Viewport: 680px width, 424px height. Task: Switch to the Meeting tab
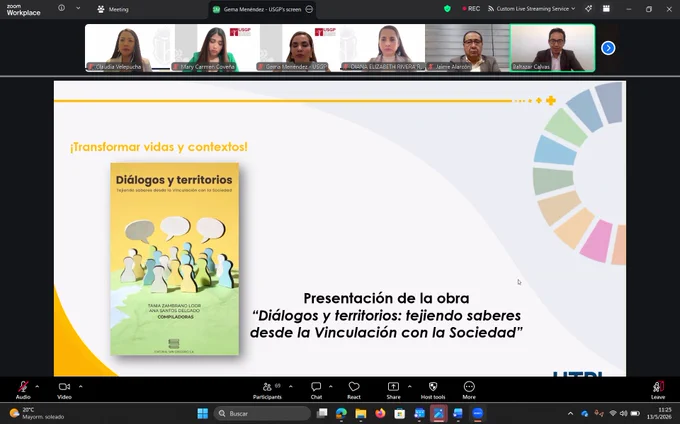[x=113, y=9]
